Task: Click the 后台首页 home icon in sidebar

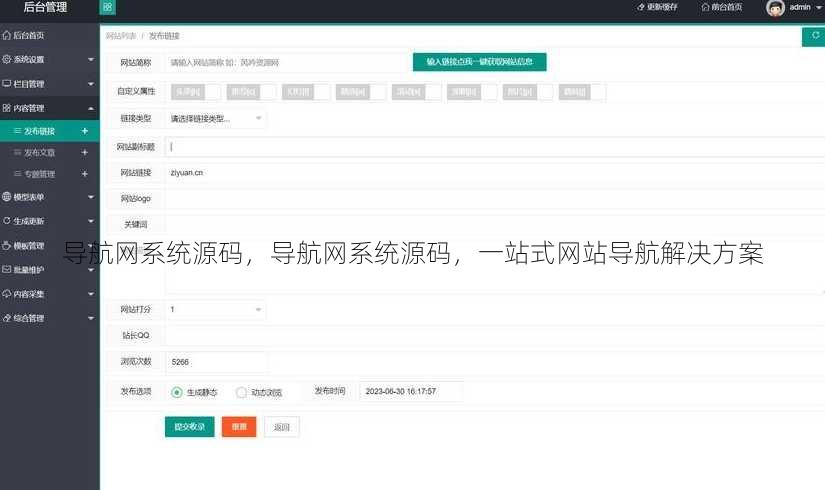Action: [x=6, y=35]
